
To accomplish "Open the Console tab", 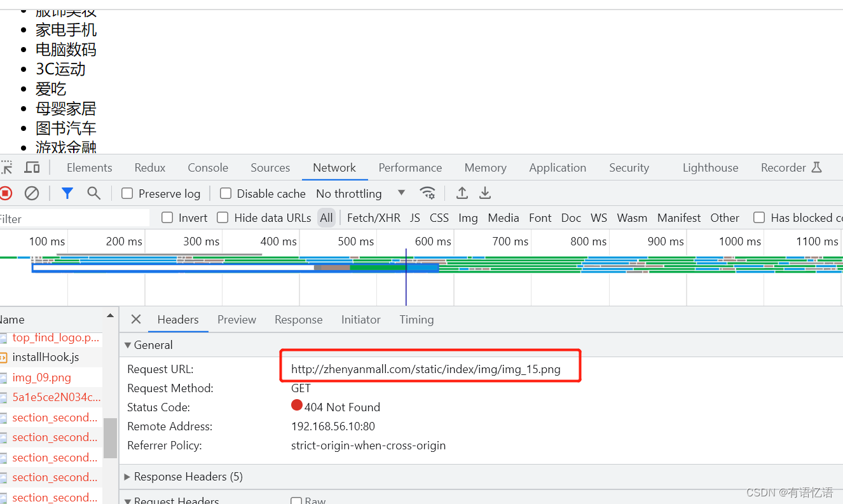I will [x=208, y=168].
